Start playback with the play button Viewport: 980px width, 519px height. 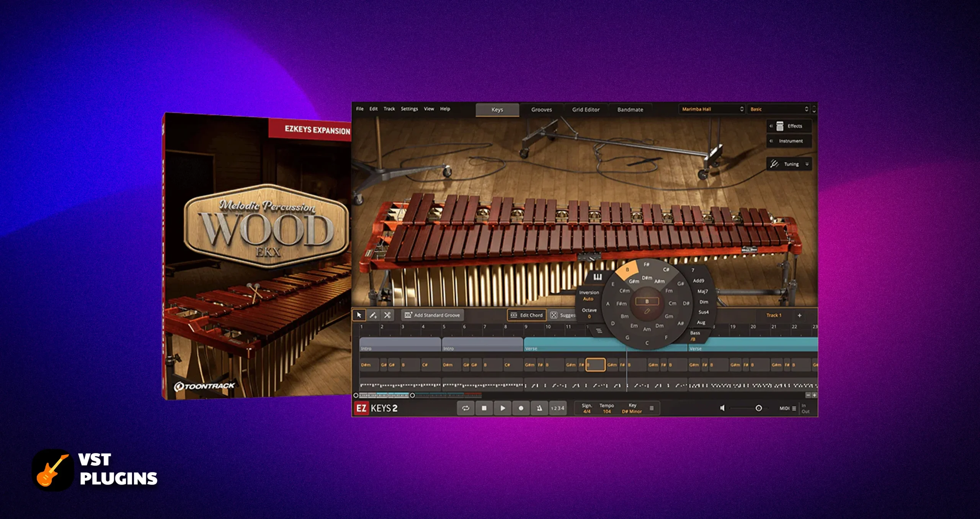[x=502, y=408]
